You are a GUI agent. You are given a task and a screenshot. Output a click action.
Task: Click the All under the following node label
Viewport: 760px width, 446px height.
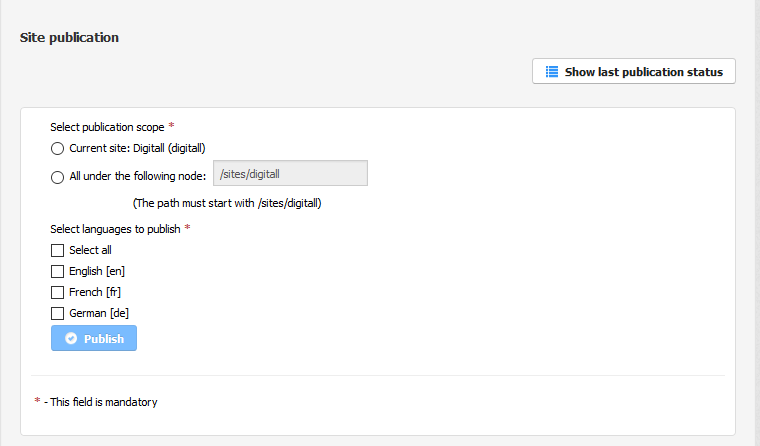tap(137, 177)
